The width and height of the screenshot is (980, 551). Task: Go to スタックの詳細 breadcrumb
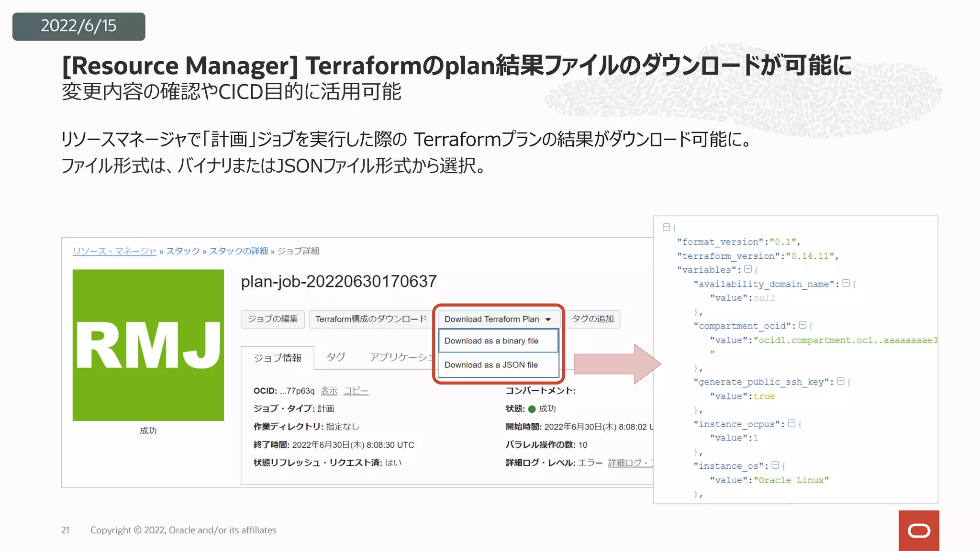[x=238, y=251]
